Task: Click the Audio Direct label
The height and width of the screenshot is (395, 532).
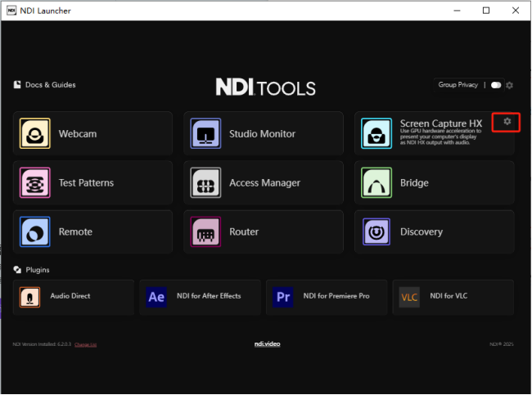Action: (x=70, y=296)
